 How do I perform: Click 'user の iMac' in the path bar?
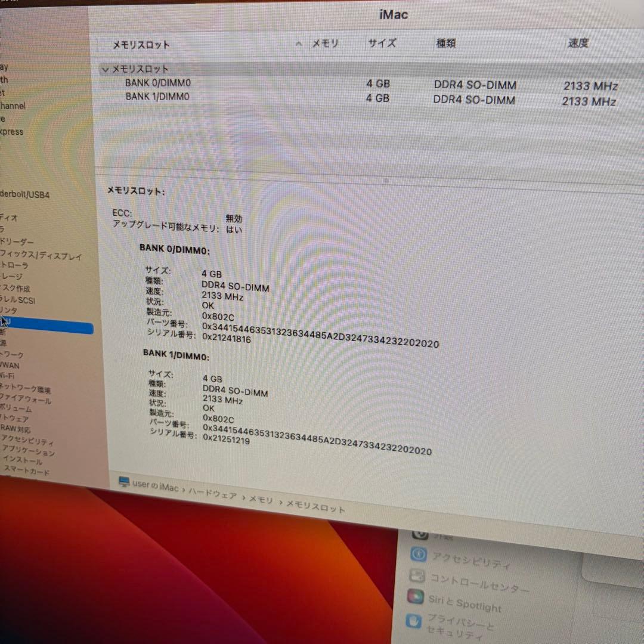point(155,485)
